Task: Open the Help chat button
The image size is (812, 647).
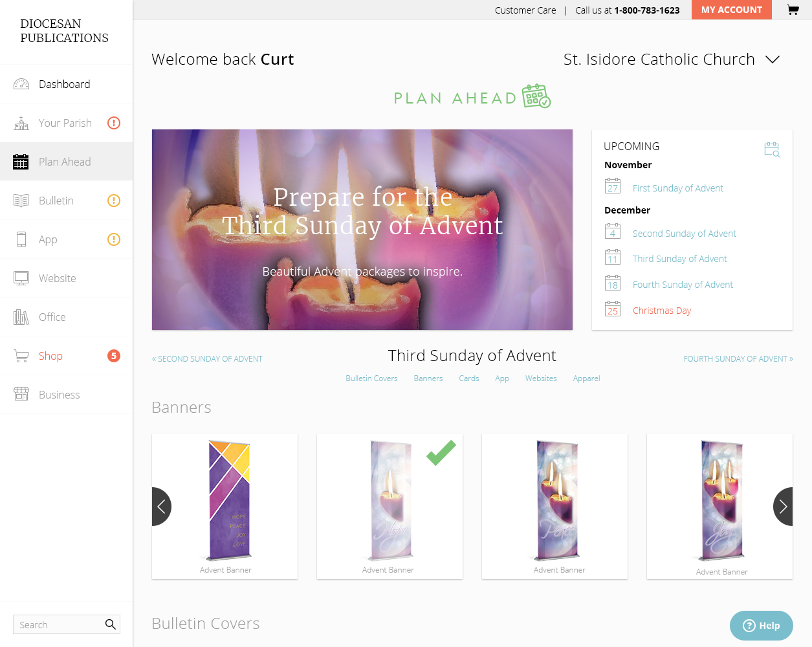Action: pos(762,626)
